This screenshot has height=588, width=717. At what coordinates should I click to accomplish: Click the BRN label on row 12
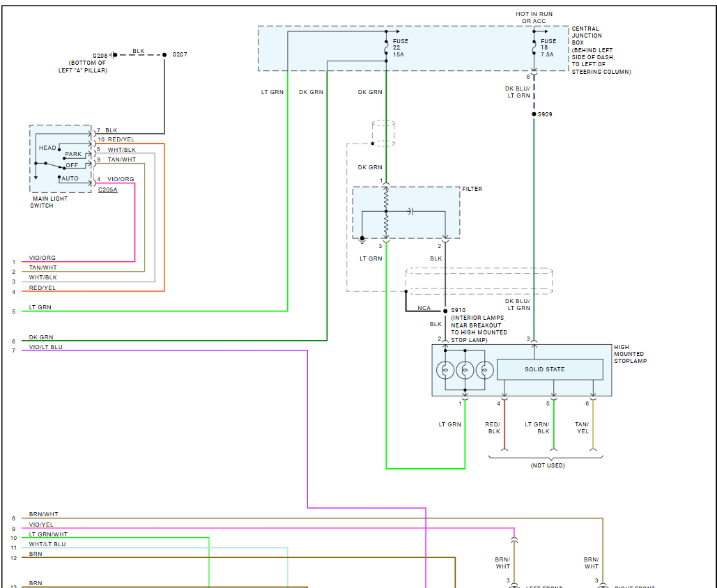(36, 554)
